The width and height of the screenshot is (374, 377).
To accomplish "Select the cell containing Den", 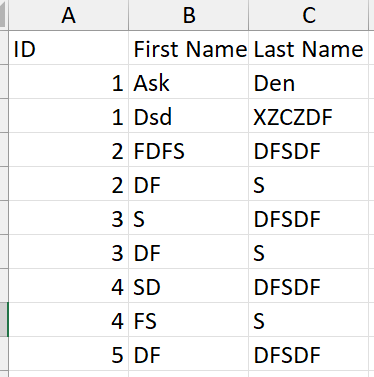I will tap(309, 82).
